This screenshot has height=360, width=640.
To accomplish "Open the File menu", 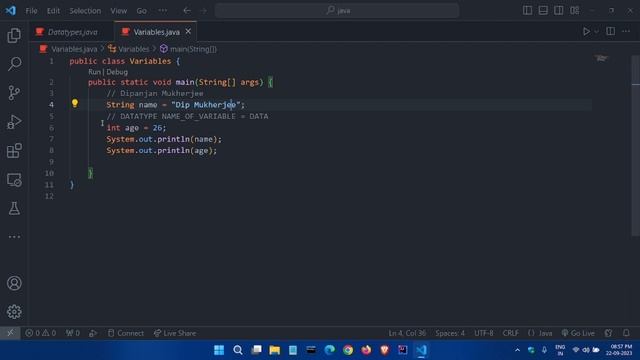I will coord(31,11).
